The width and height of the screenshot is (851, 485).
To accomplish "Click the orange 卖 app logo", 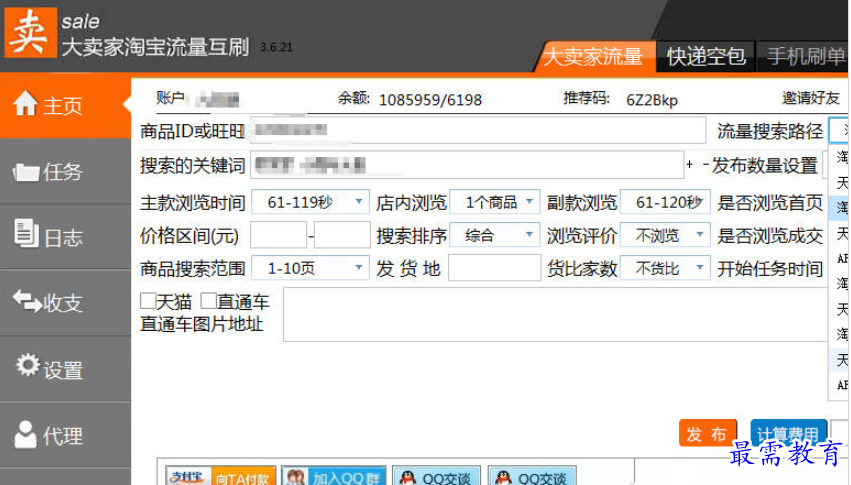I will 30,33.
